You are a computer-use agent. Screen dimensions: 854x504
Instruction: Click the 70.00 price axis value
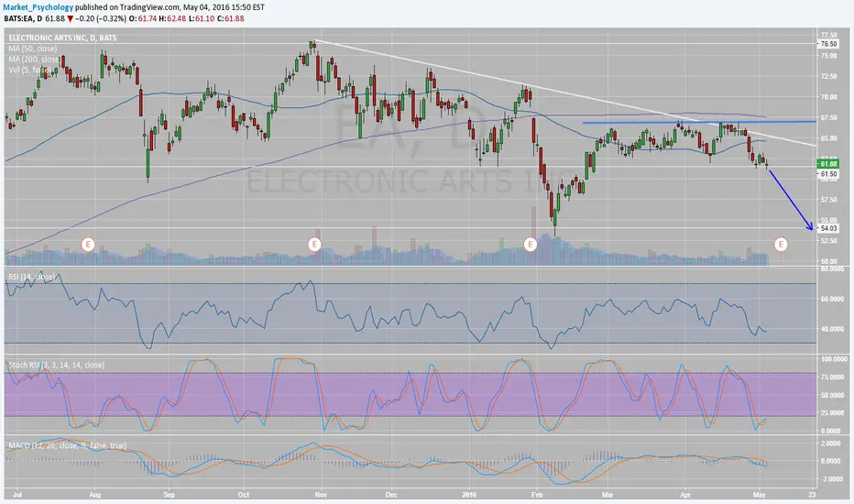(x=828, y=97)
